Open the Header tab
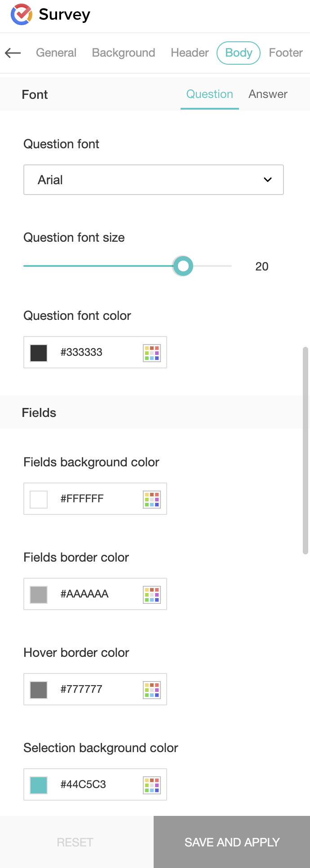This screenshot has width=310, height=868. [x=190, y=53]
